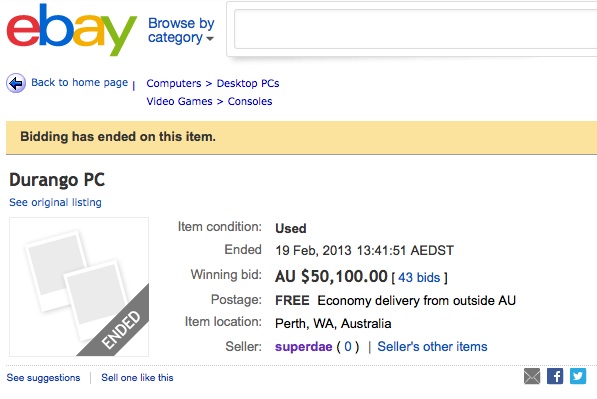Open the Computers breadcrumb category
Image resolution: width=597 pixels, height=399 pixels.
(174, 83)
